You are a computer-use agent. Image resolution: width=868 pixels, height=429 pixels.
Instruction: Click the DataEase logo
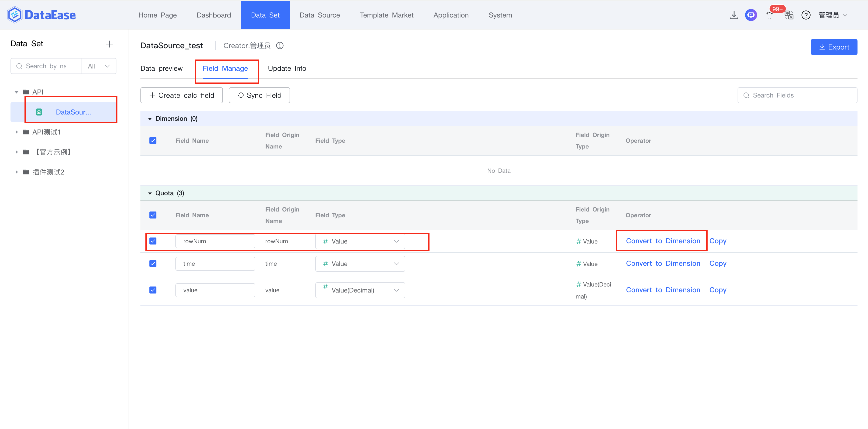click(41, 15)
